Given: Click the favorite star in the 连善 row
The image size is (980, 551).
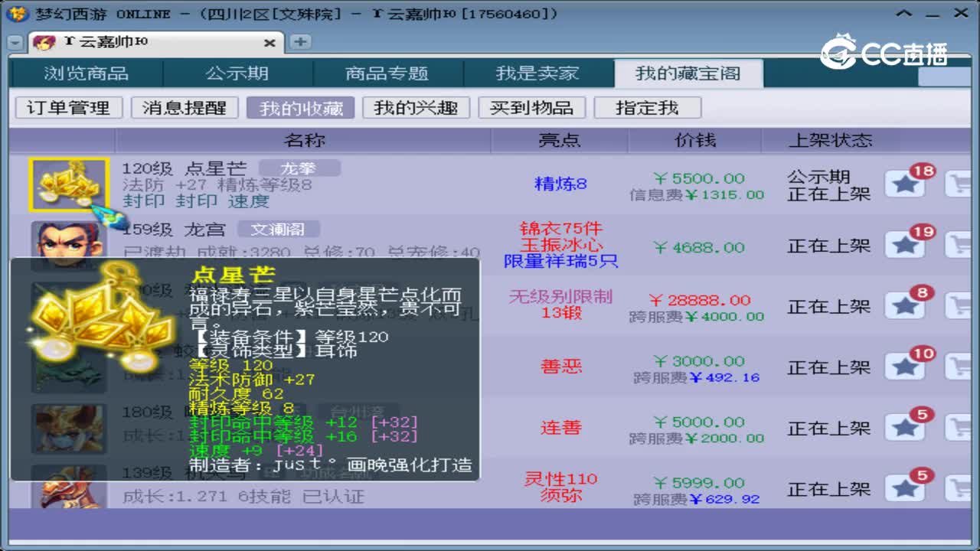Looking at the screenshot, I should pos(905,429).
